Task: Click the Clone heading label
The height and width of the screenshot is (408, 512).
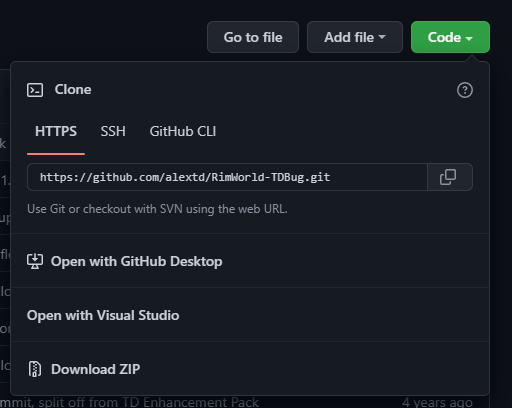Action: click(x=73, y=89)
